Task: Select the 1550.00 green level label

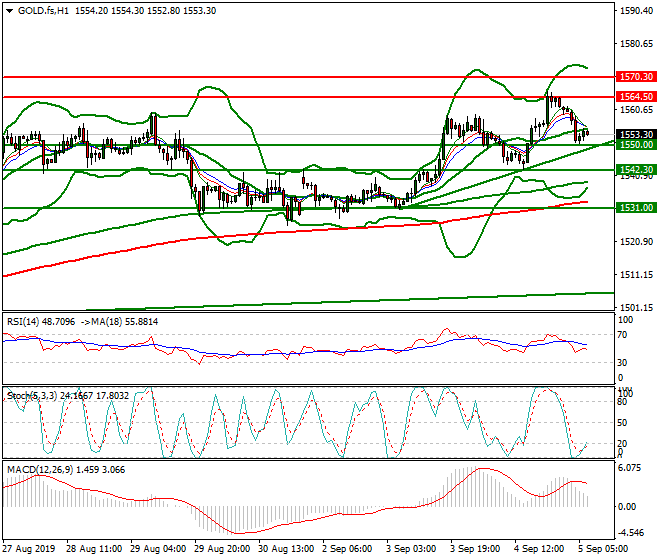Action: (636, 145)
